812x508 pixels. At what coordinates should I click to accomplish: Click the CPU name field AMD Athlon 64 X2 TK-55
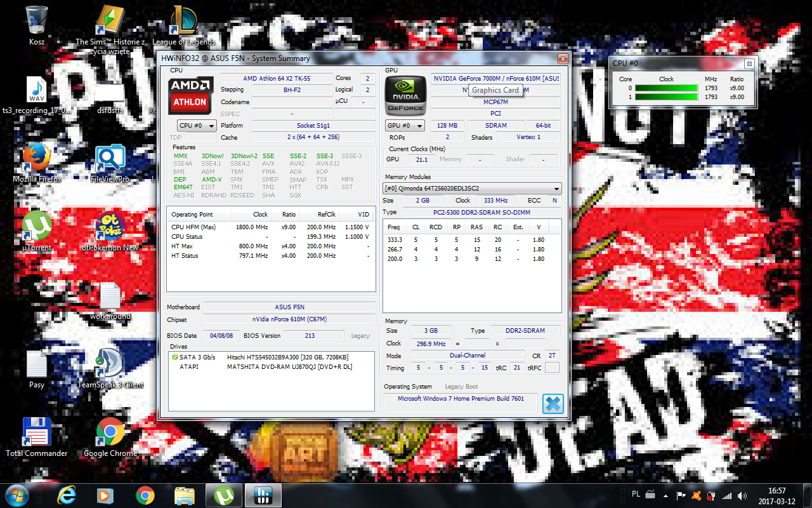tap(277, 78)
